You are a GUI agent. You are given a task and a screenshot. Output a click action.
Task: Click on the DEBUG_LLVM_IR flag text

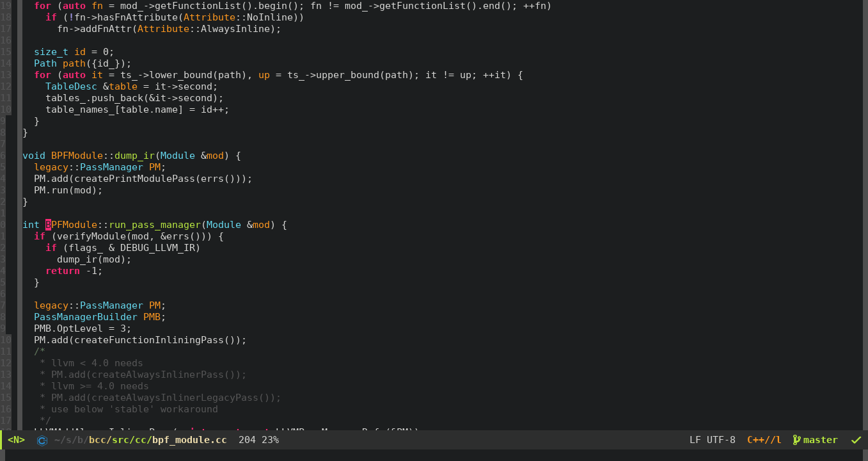click(x=160, y=248)
